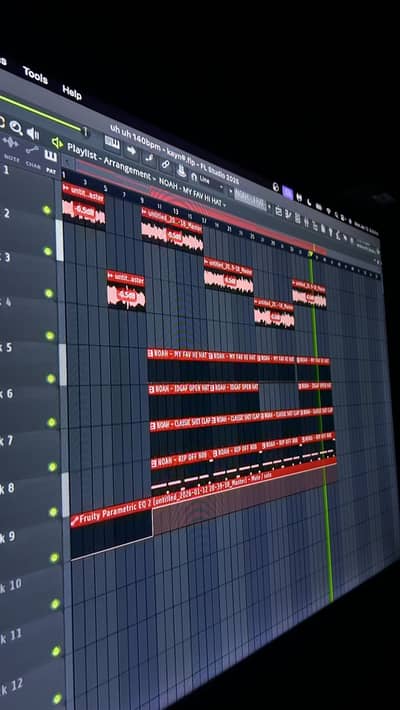400x710 pixels.
Task: Click the green slider line beside the 1 readout
Action: coord(41,113)
